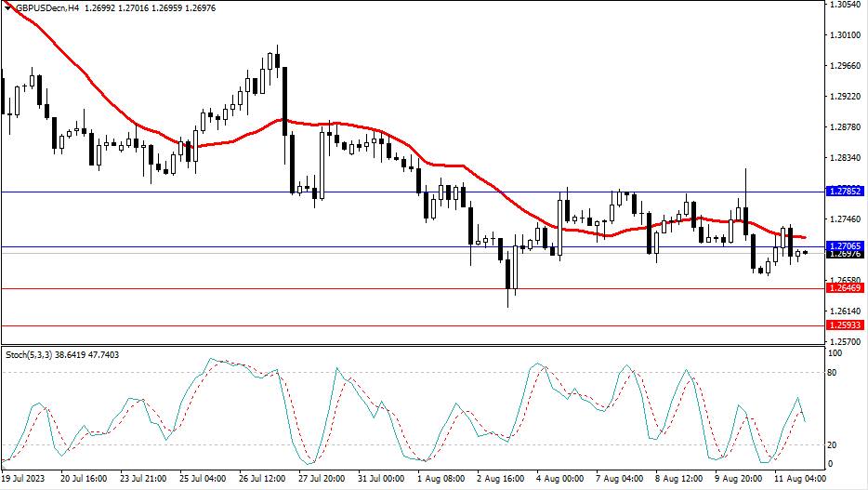Click the black 1.26976 current price tag

(844, 254)
